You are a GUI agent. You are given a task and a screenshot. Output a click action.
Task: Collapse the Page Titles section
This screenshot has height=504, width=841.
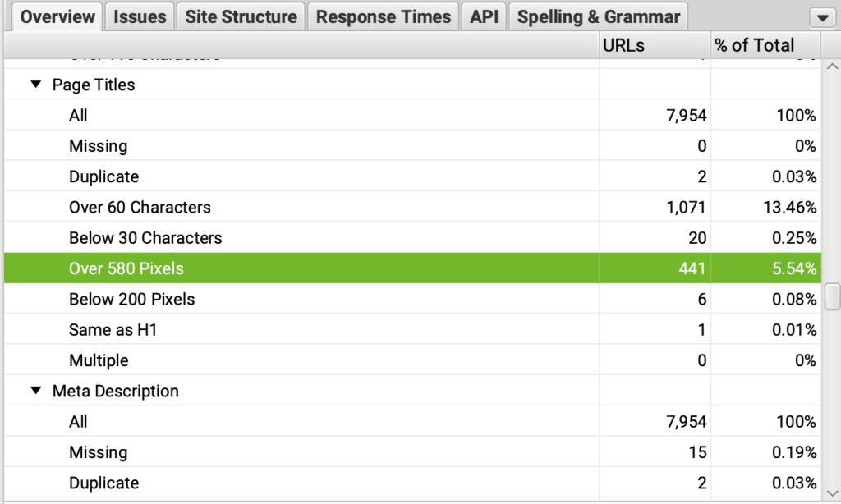coord(35,85)
